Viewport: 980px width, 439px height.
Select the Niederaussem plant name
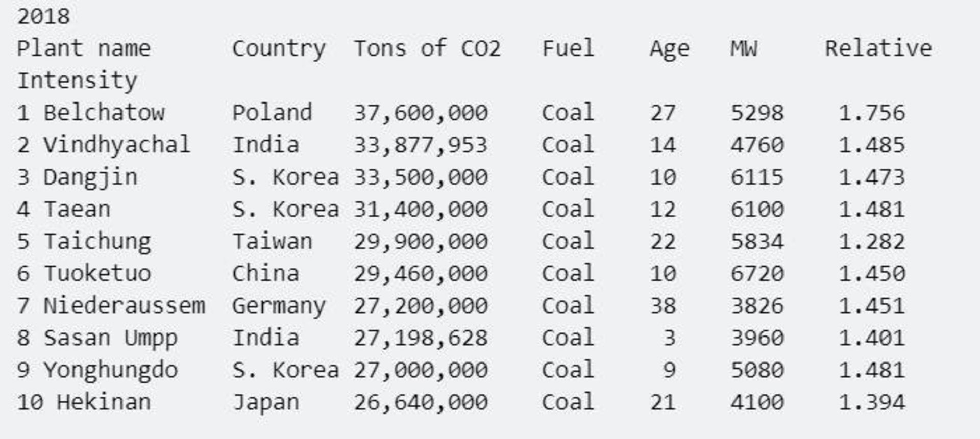[124, 306]
